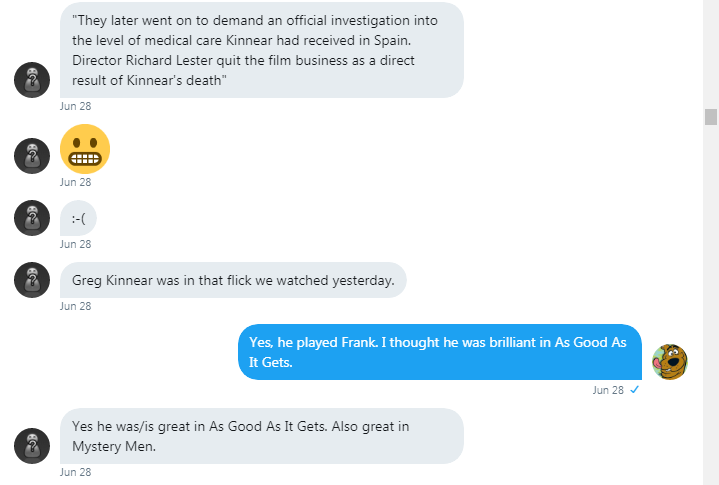Click the Jun 28 timestamp under "flick we watched yesterday"

75,306
